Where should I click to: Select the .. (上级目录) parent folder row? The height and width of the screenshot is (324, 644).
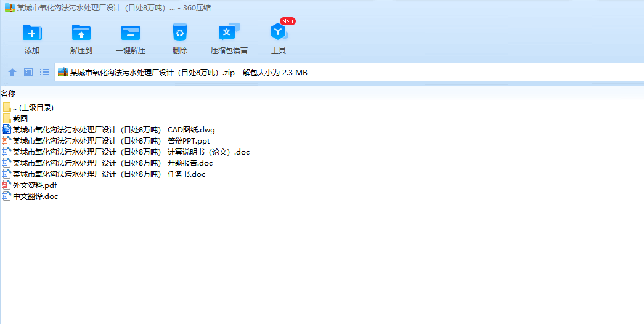point(28,108)
